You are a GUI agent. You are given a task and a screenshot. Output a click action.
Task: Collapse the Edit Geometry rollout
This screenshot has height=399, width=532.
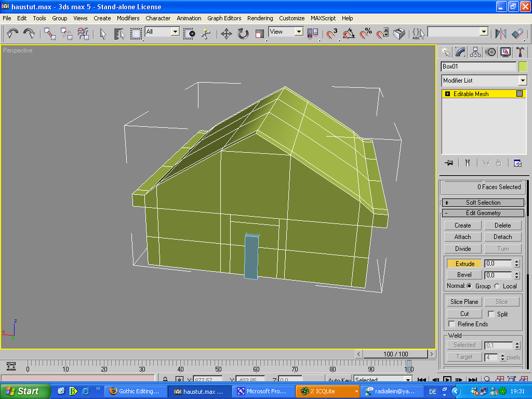(x=483, y=213)
